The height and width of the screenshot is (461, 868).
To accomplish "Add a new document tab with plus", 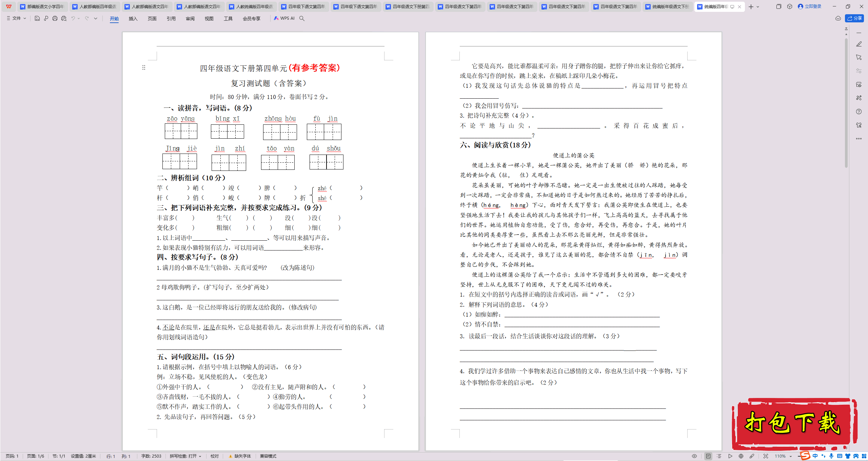I will [751, 7].
